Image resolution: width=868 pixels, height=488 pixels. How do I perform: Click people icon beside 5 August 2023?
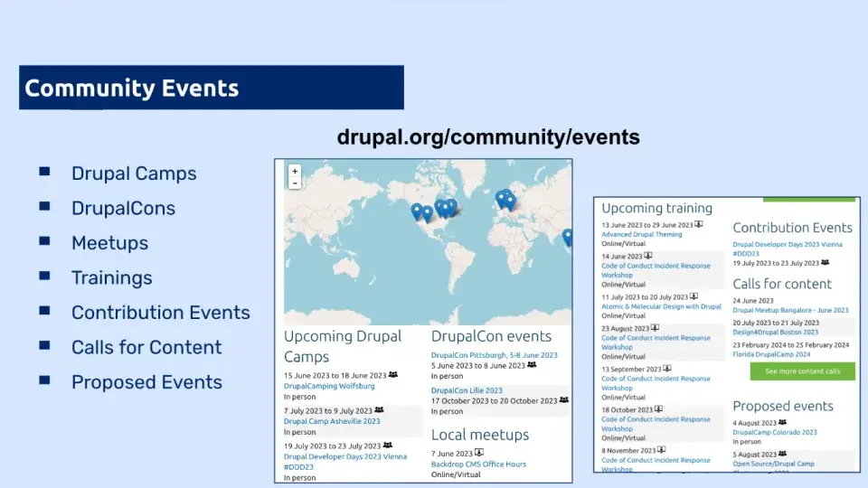coord(782,454)
